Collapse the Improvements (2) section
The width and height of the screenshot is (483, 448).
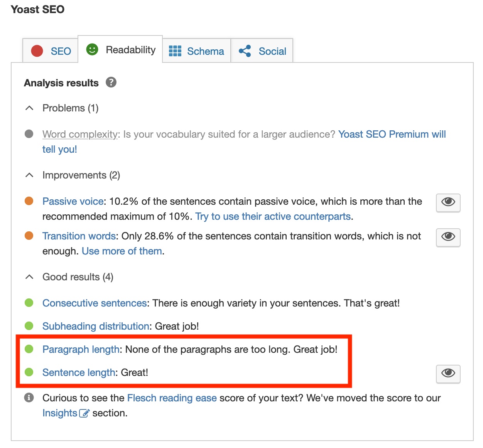coord(29,175)
